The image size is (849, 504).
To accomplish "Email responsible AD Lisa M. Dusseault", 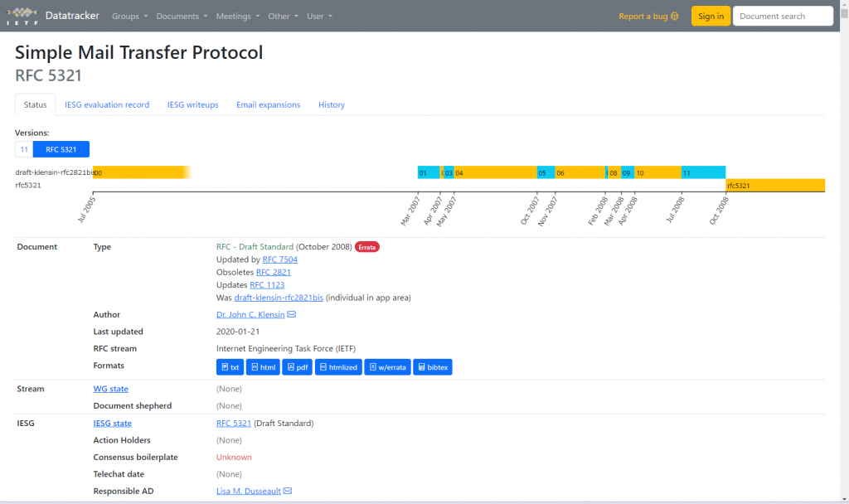I will [287, 490].
